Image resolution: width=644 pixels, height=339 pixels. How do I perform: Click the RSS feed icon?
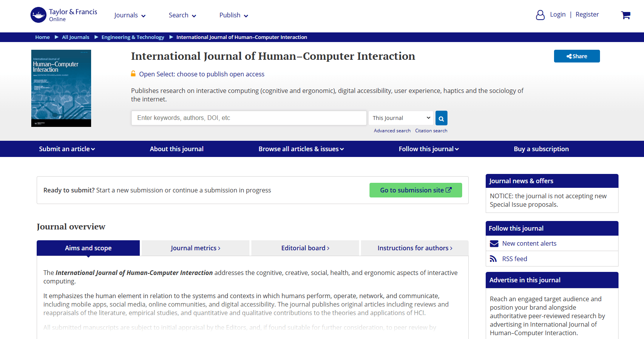click(493, 259)
